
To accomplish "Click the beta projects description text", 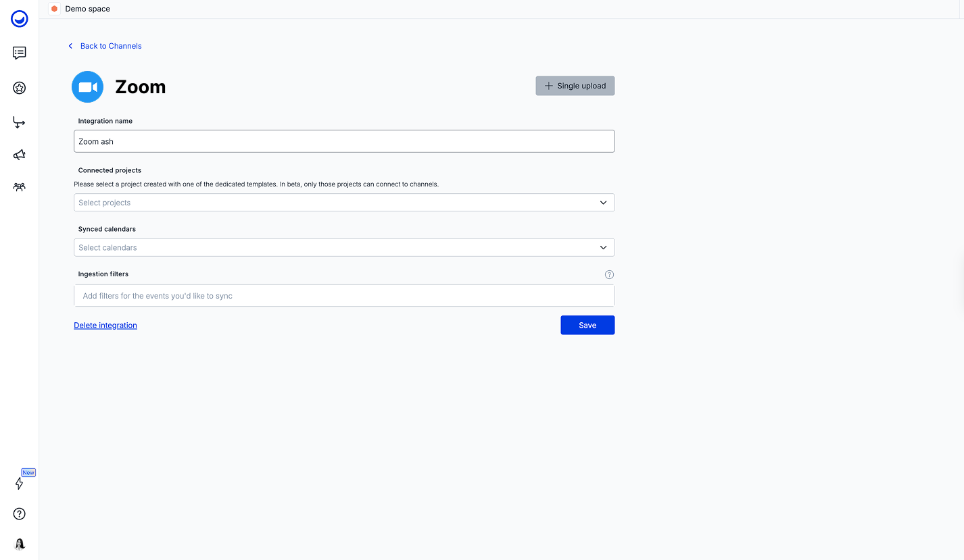I will click(256, 184).
